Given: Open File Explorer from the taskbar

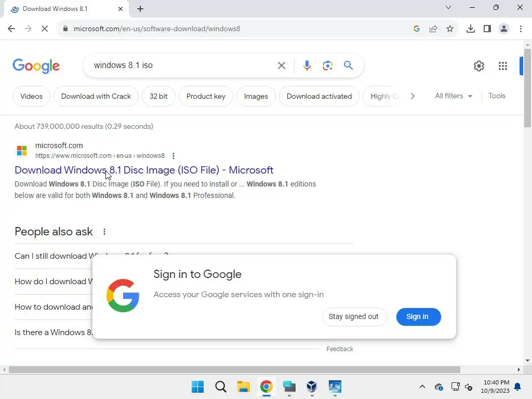Looking at the screenshot, I should (243, 387).
